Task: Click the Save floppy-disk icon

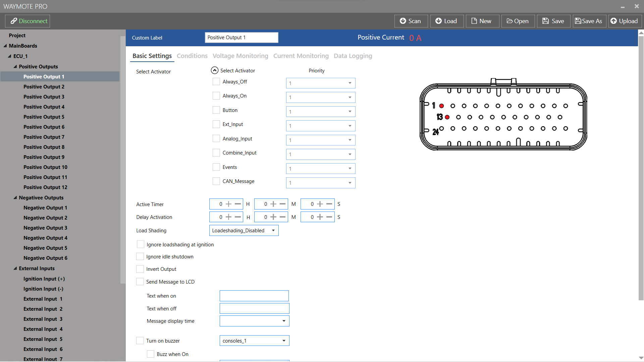Action: click(x=546, y=21)
